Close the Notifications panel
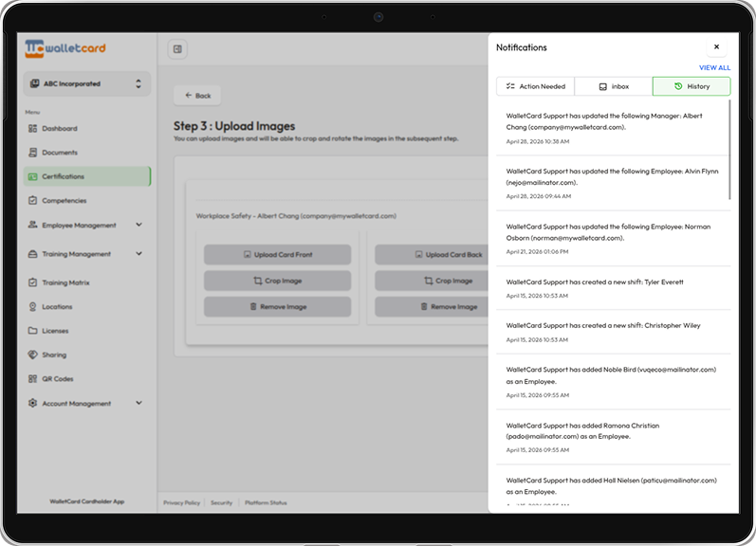Viewport: 756px width, 546px height. pyautogui.click(x=716, y=46)
